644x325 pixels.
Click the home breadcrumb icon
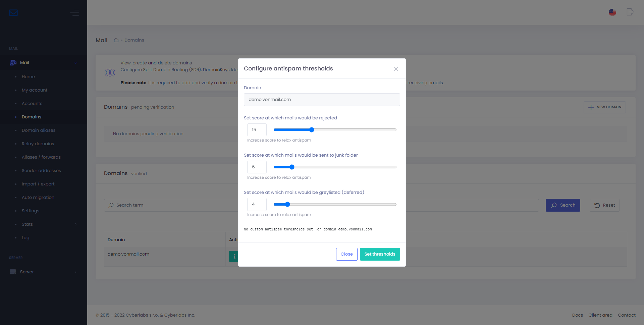point(116,40)
